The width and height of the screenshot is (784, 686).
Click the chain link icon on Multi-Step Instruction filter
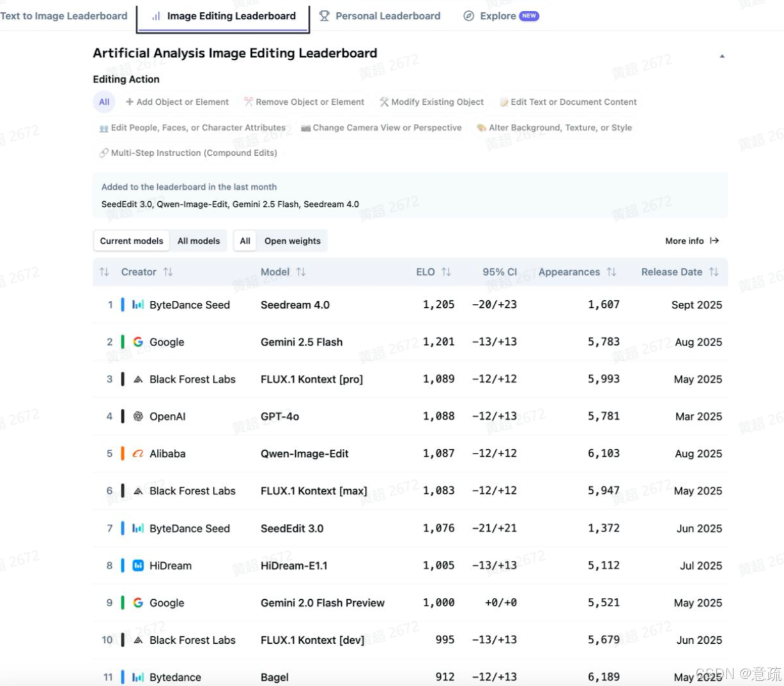(104, 153)
